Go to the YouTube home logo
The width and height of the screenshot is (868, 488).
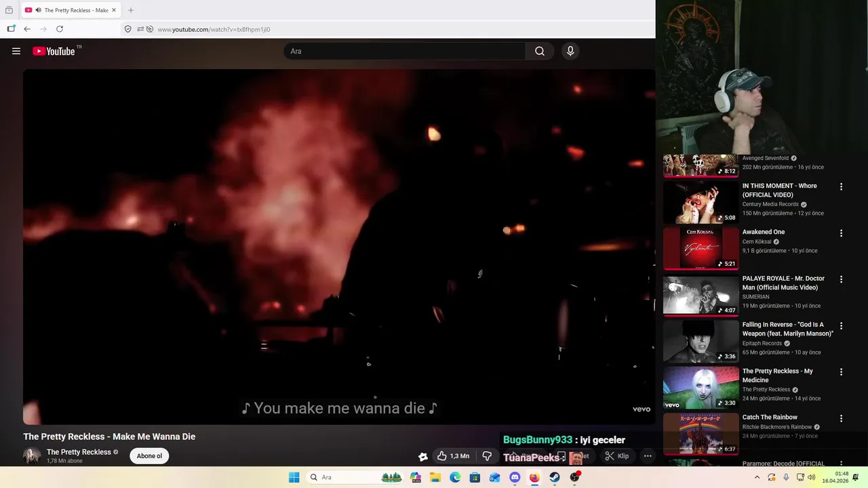click(x=54, y=51)
